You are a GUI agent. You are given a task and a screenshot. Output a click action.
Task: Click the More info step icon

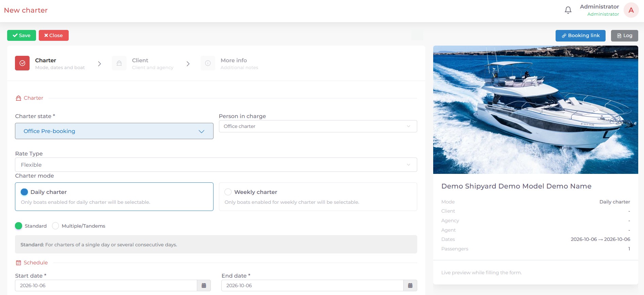coord(208,63)
